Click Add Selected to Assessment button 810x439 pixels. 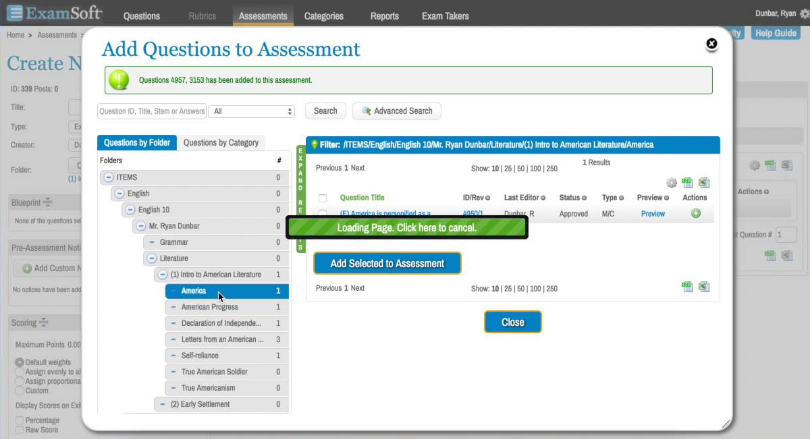[387, 263]
